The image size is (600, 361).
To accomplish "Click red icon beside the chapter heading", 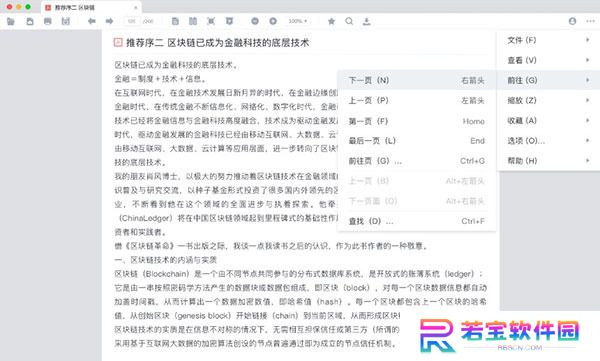I will (x=118, y=42).
